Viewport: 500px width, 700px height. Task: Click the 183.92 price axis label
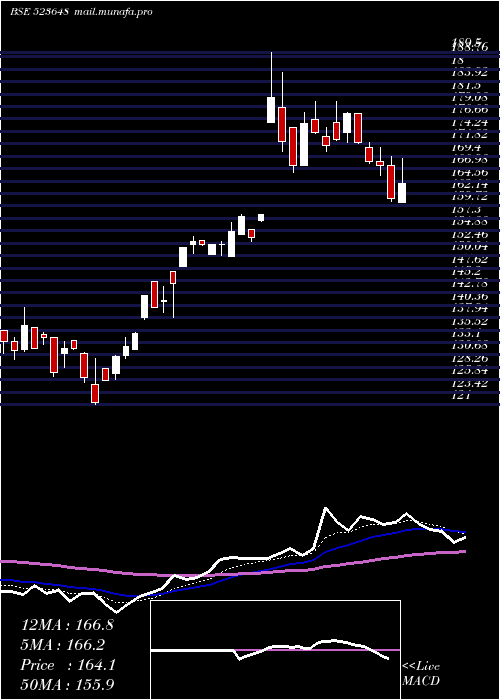(470, 72)
